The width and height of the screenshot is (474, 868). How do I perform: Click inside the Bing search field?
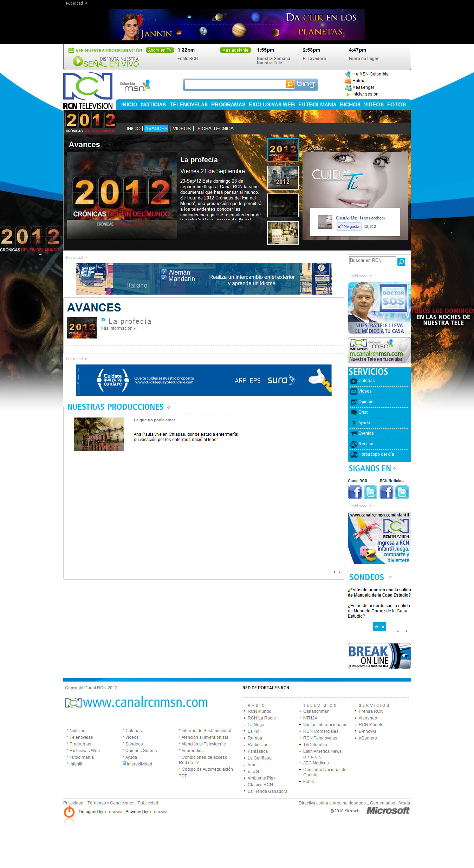[235, 84]
